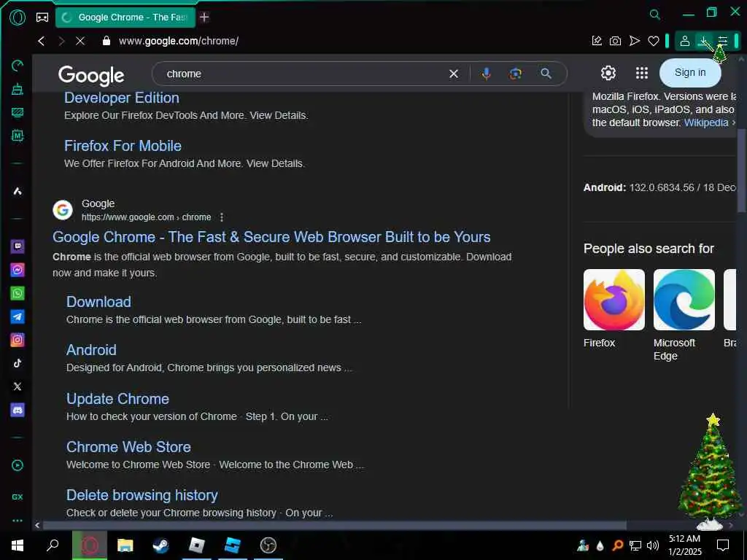Click the Google logo
This screenshot has height=560, width=747.
(x=91, y=75)
